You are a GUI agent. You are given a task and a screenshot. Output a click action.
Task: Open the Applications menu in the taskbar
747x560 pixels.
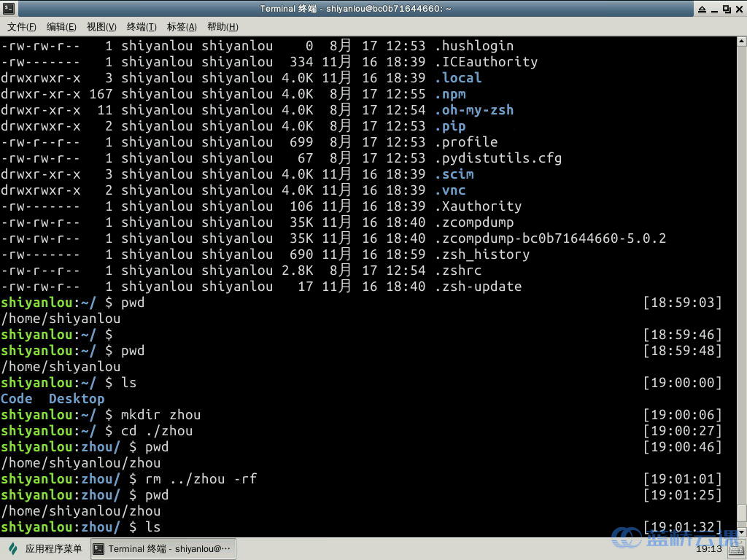[44, 548]
